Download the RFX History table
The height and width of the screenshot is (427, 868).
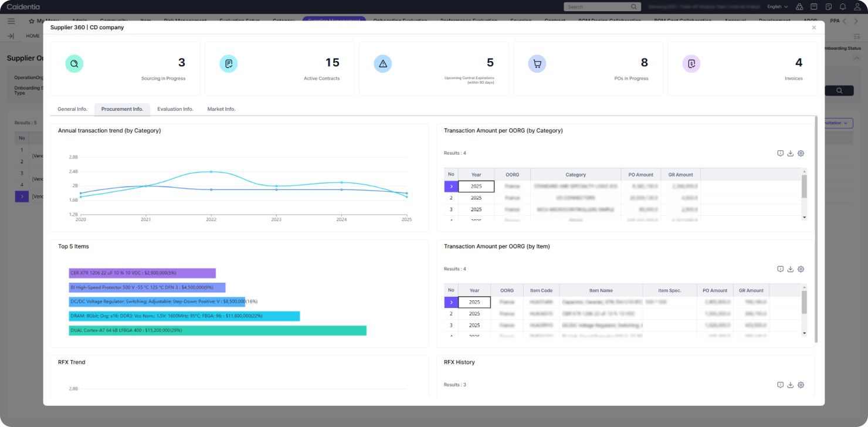(790, 385)
